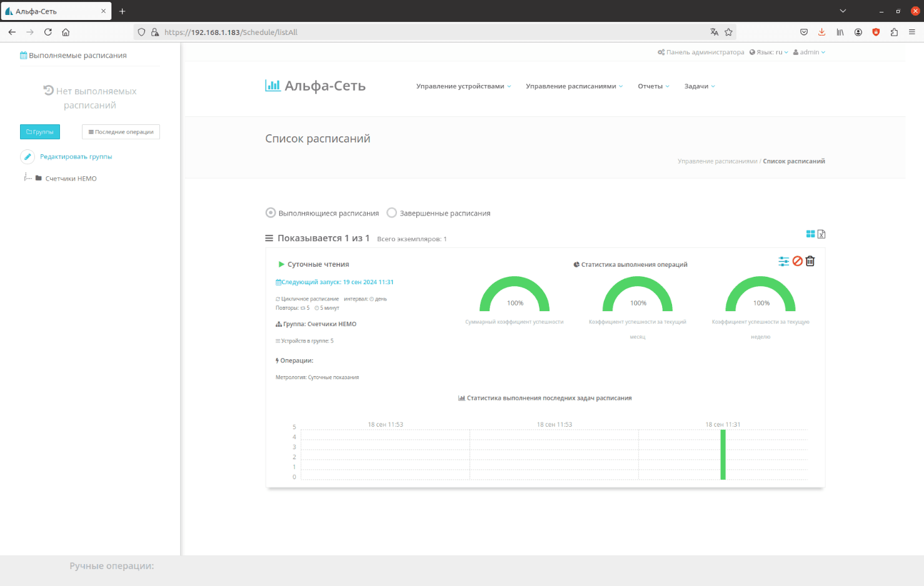The image size is (924, 586).
Task: Open the Редактировать группы link
Action: (76, 157)
